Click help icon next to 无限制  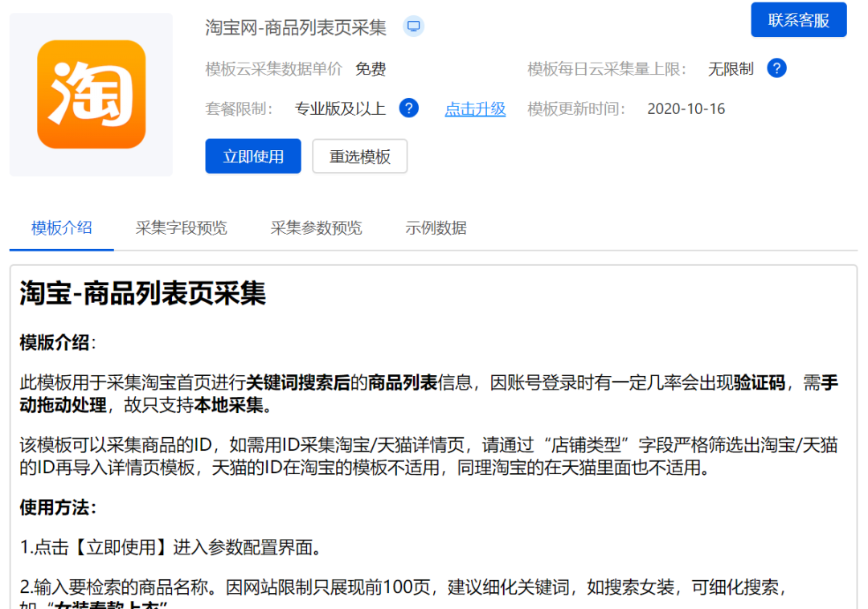[776, 68]
